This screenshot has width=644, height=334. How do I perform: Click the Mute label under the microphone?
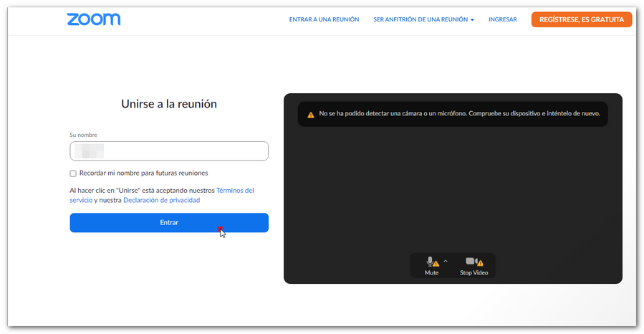[431, 273]
